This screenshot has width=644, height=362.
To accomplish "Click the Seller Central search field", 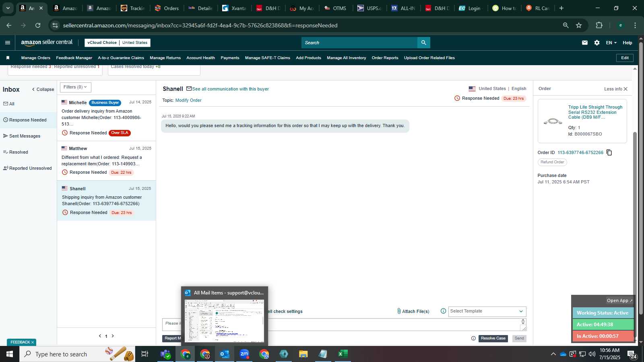I will (x=359, y=43).
